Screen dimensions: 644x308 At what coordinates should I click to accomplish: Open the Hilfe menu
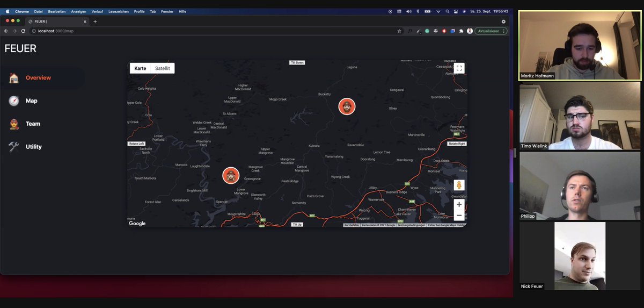[x=182, y=11]
